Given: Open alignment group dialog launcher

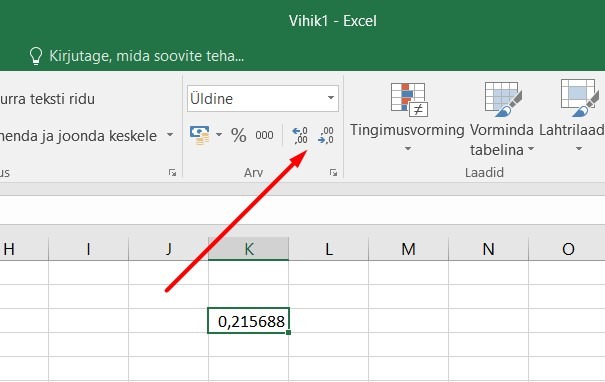Looking at the screenshot, I should tap(172, 172).
